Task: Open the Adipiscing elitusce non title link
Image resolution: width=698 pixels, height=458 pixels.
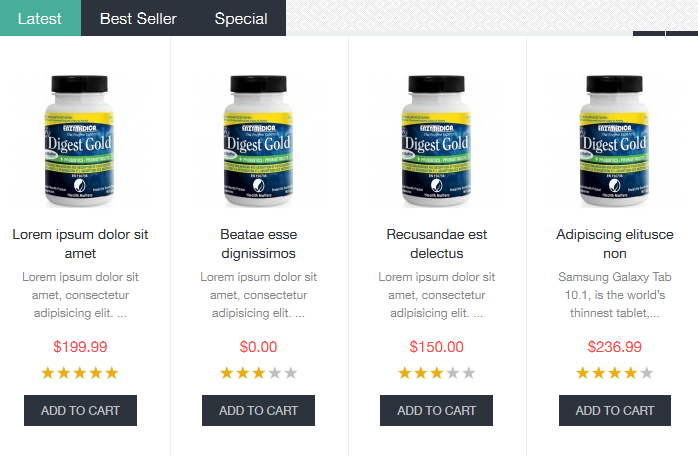Action: tap(615, 244)
